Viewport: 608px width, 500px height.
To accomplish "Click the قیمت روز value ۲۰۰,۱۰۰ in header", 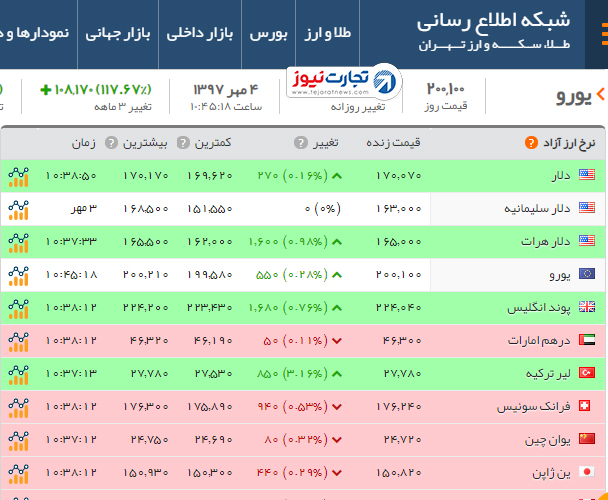I will tap(446, 89).
